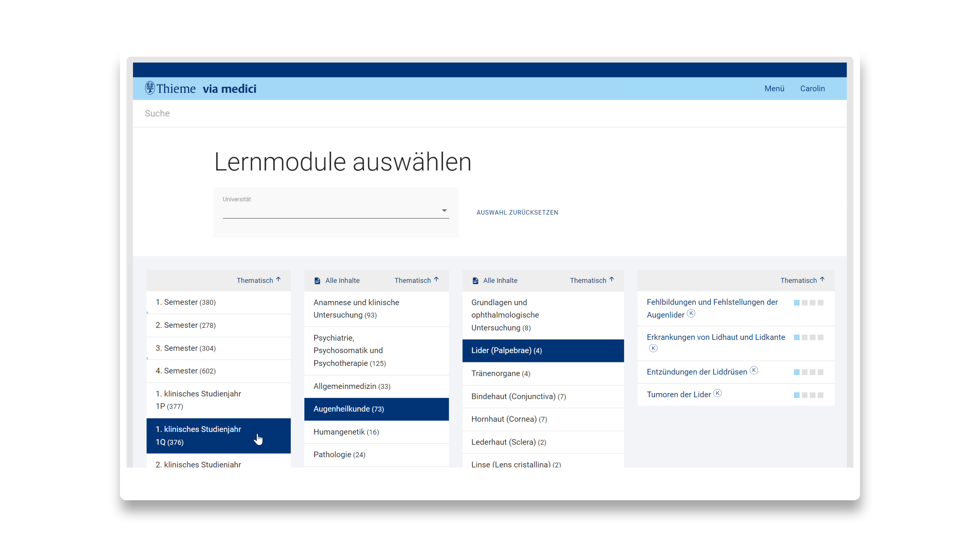The width and height of the screenshot is (980, 551).
Task: Click the K badge next to Fehlbildungen der Augenlider
Action: (x=691, y=313)
